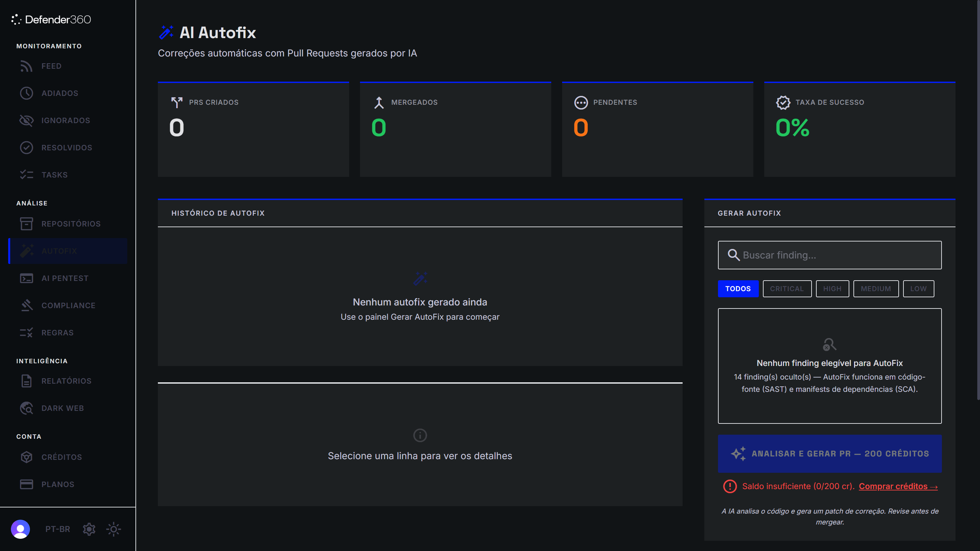Click the info icon in details panel
Image resolution: width=980 pixels, height=551 pixels.
(x=420, y=435)
